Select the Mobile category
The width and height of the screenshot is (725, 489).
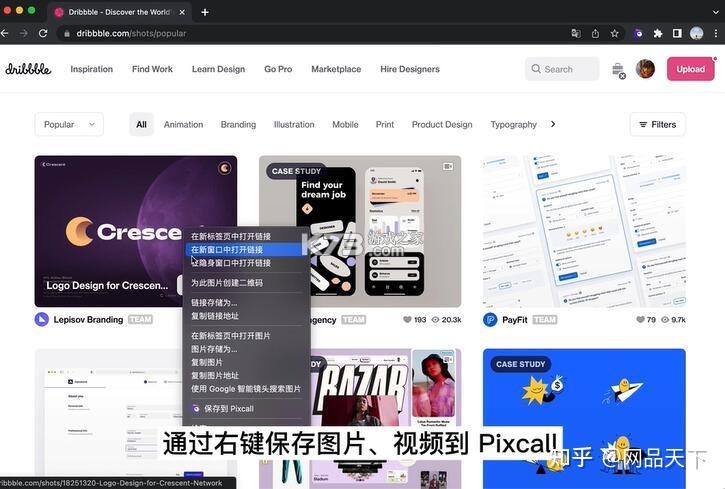point(345,124)
